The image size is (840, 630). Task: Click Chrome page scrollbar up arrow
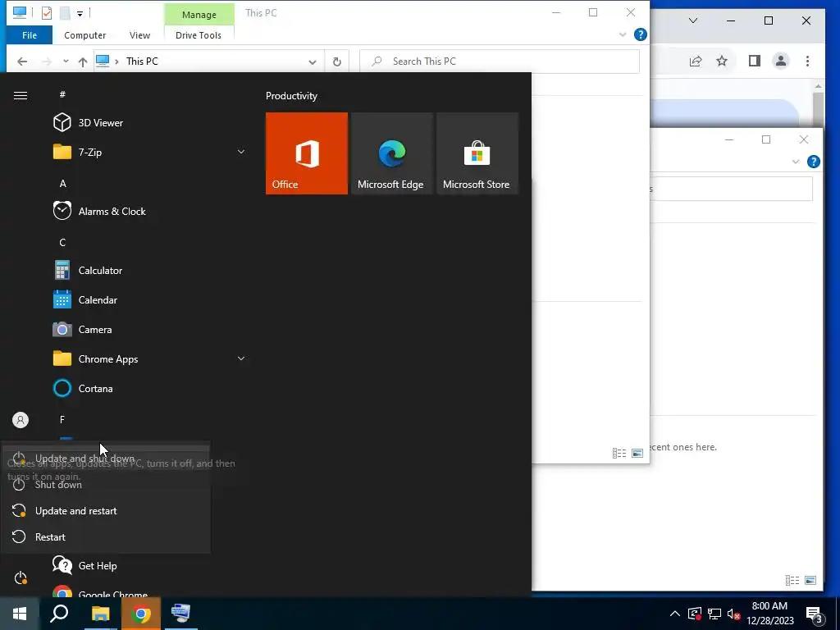818,85
